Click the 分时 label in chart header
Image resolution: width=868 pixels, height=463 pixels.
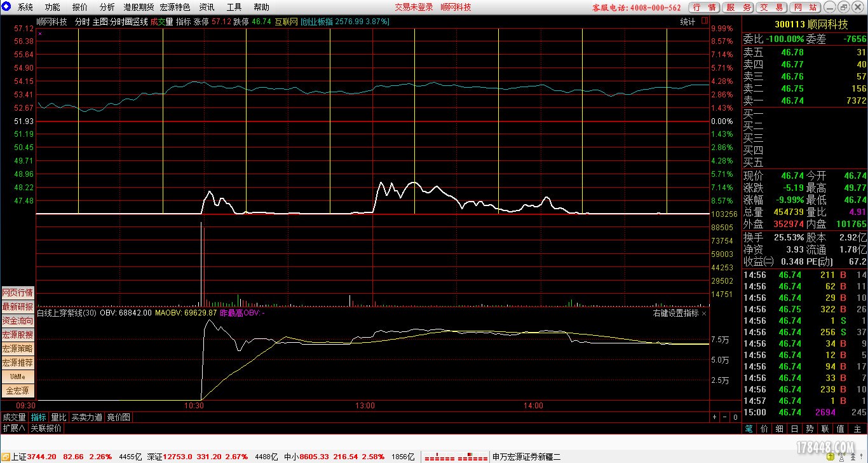click(82, 22)
